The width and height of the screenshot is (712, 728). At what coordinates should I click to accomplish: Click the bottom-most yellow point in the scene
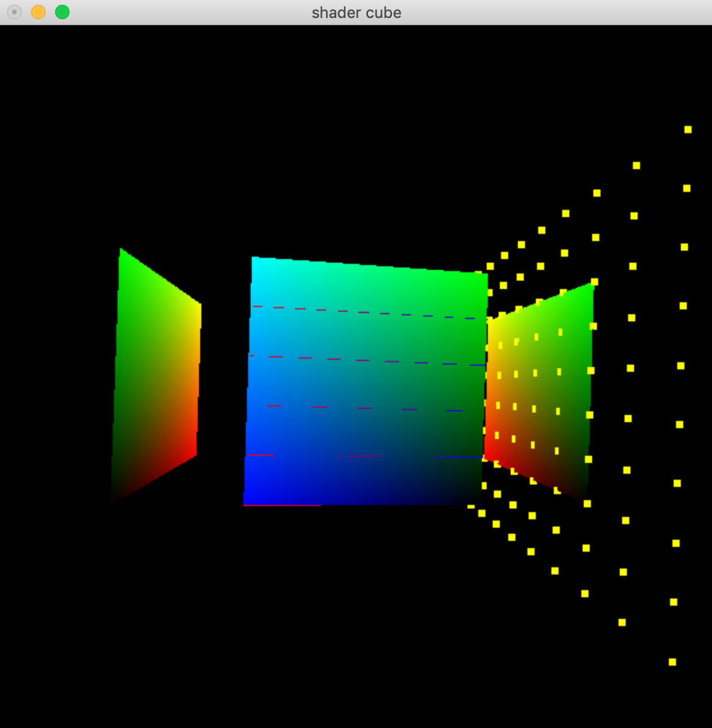pyautogui.click(x=671, y=663)
